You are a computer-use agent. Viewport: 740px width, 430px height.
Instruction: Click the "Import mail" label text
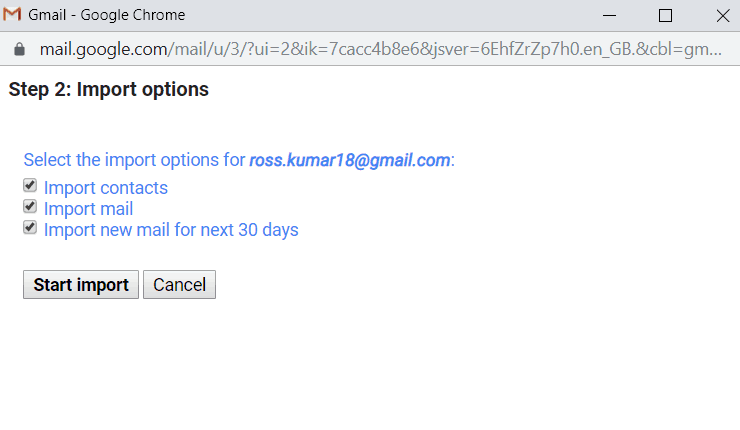88,209
